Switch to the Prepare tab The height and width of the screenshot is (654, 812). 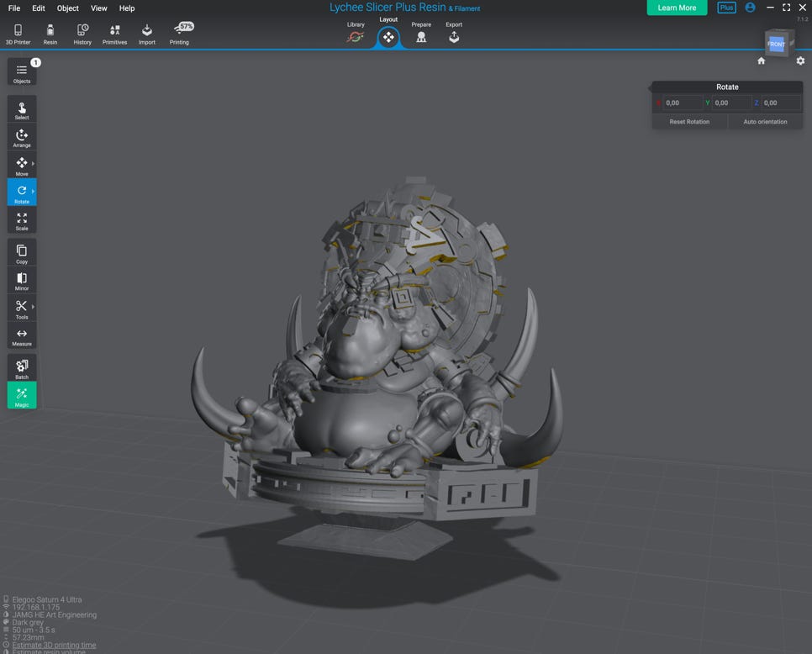[x=421, y=34]
